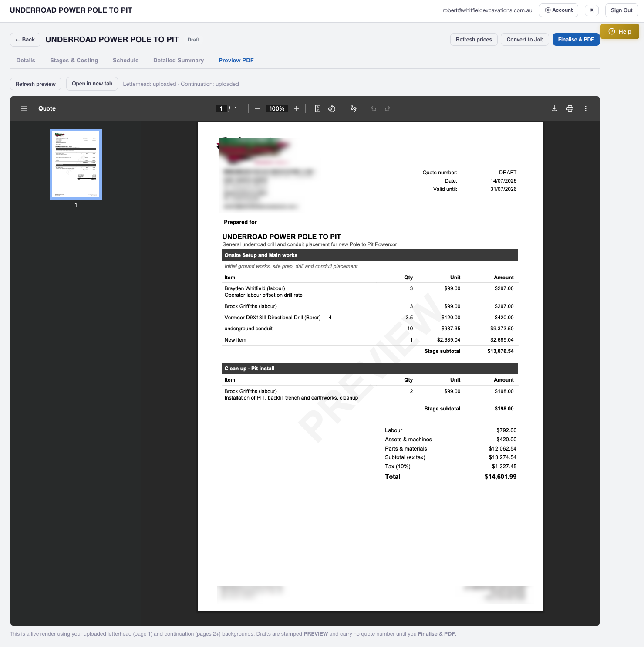Click the zoom out minus icon

[257, 108]
